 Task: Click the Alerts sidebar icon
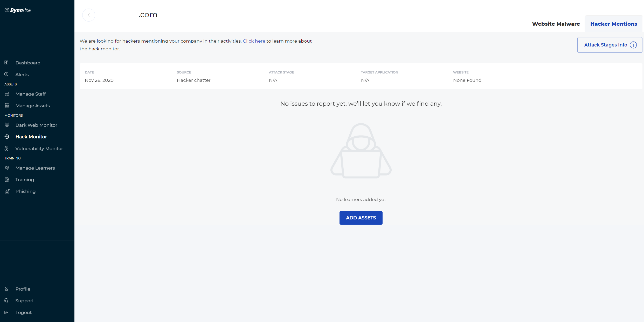[x=6, y=74]
